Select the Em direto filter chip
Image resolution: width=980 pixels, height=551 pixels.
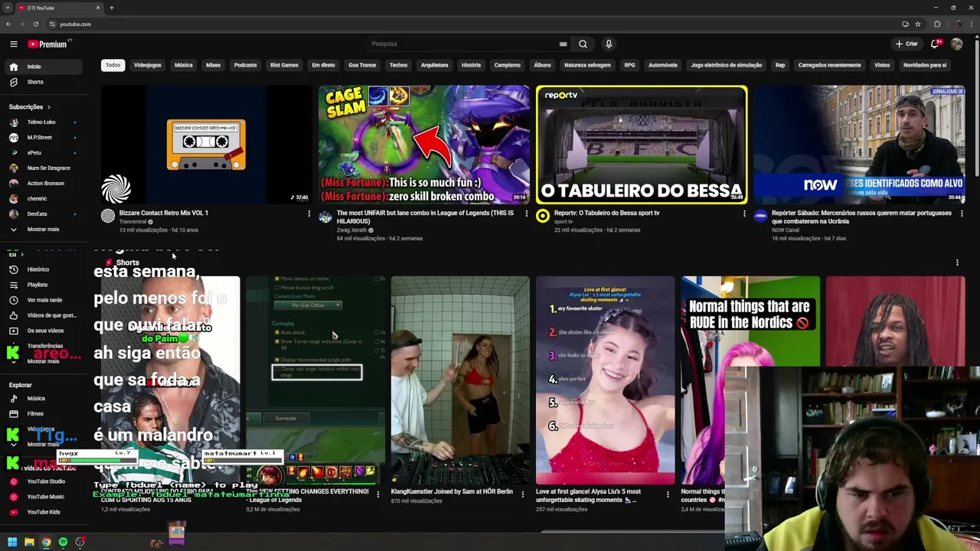pyautogui.click(x=323, y=65)
